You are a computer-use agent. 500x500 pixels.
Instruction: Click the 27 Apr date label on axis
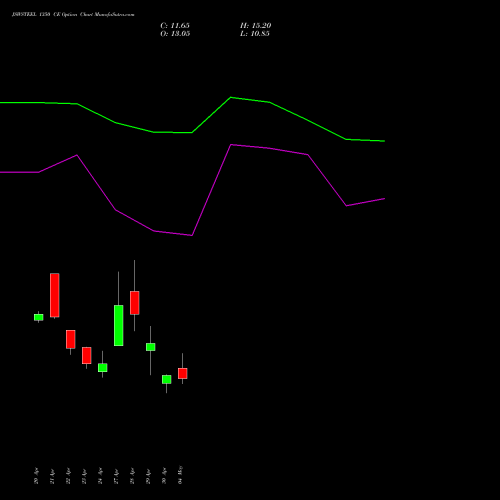pos(116,475)
